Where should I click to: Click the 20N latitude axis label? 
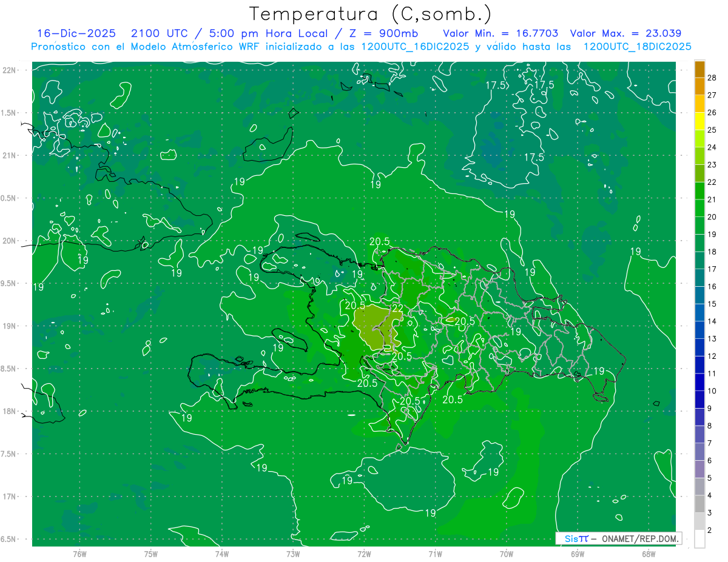10,241
